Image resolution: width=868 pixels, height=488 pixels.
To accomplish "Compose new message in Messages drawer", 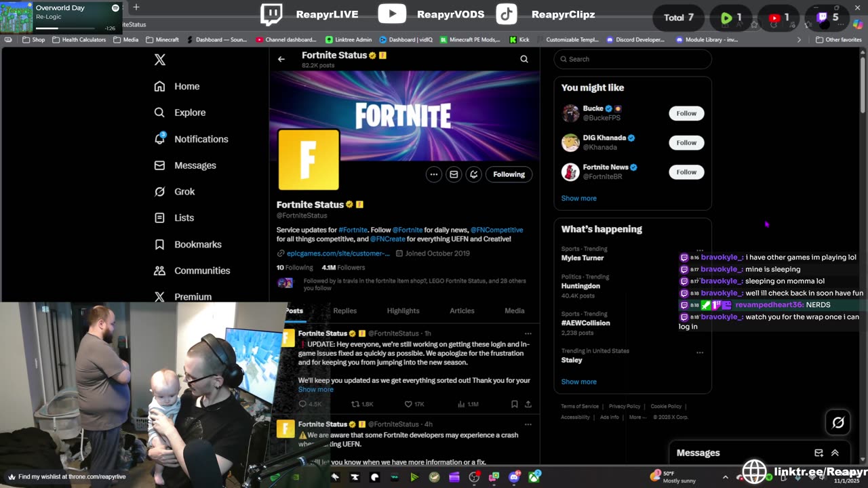I will point(818,453).
